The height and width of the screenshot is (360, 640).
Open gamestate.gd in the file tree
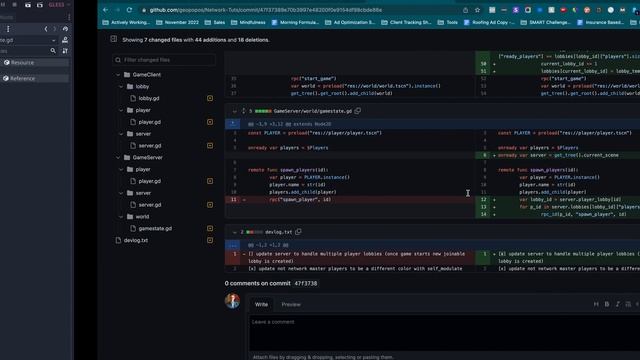point(155,229)
